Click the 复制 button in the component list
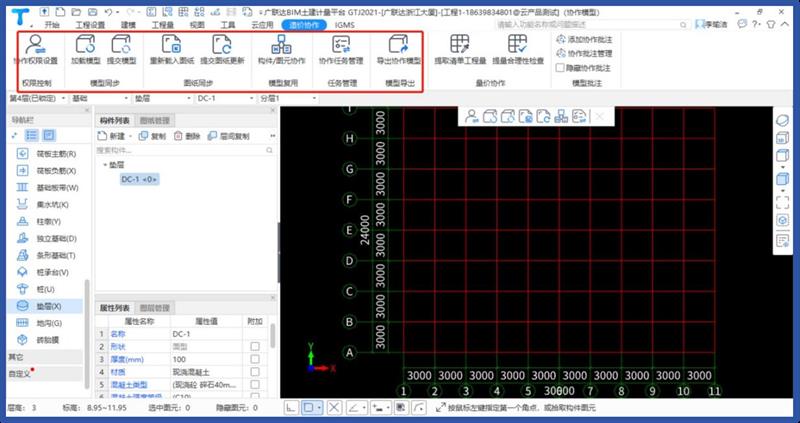The height and width of the screenshot is (423, 800). pos(152,136)
